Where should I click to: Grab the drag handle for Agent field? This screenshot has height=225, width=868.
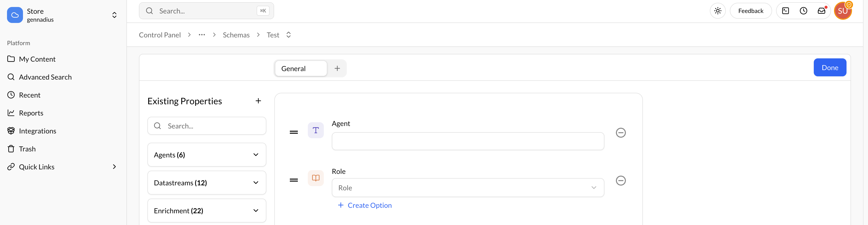(294, 132)
